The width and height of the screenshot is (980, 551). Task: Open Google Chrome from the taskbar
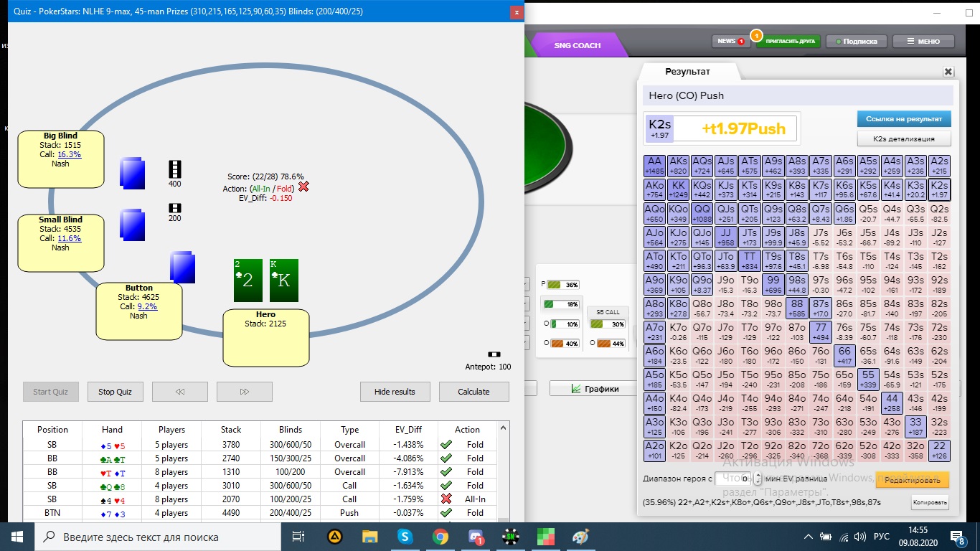440,537
